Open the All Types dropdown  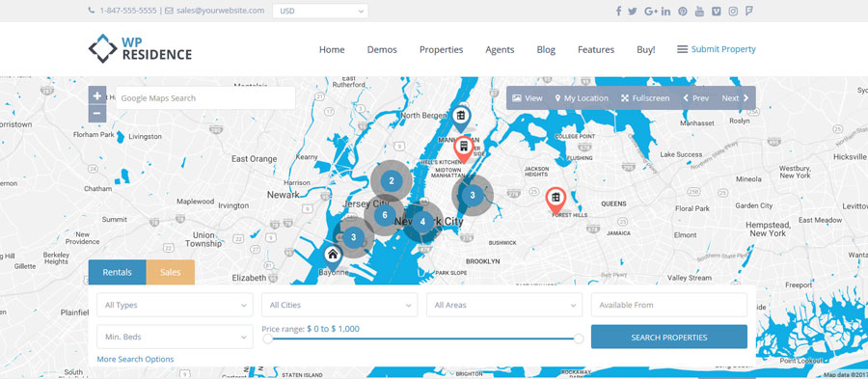tap(175, 305)
